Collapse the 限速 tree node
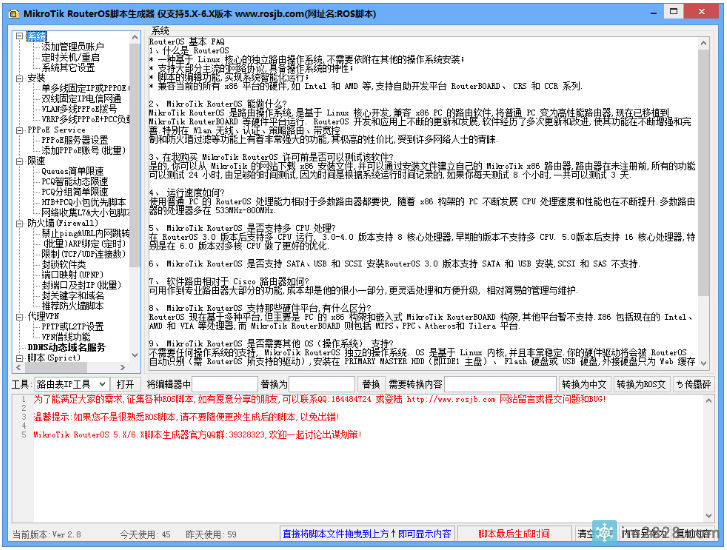Image resolution: width=727 pixels, height=550 pixels. click(20, 160)
